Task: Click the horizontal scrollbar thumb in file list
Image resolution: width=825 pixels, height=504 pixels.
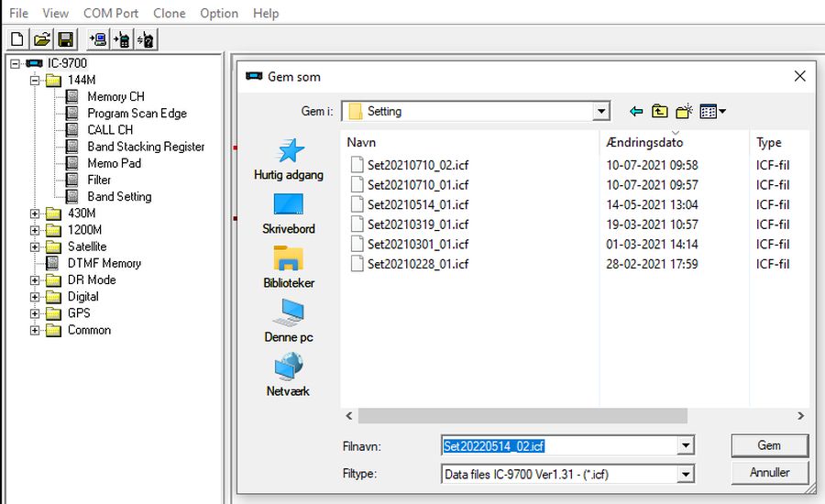Action: (x=522, y=416)
